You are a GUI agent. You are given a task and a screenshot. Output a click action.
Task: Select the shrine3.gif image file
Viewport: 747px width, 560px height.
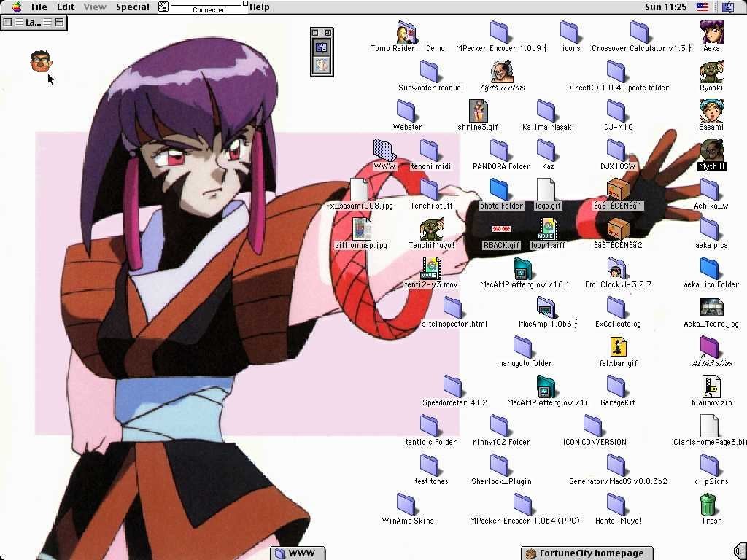click(478, 111)
